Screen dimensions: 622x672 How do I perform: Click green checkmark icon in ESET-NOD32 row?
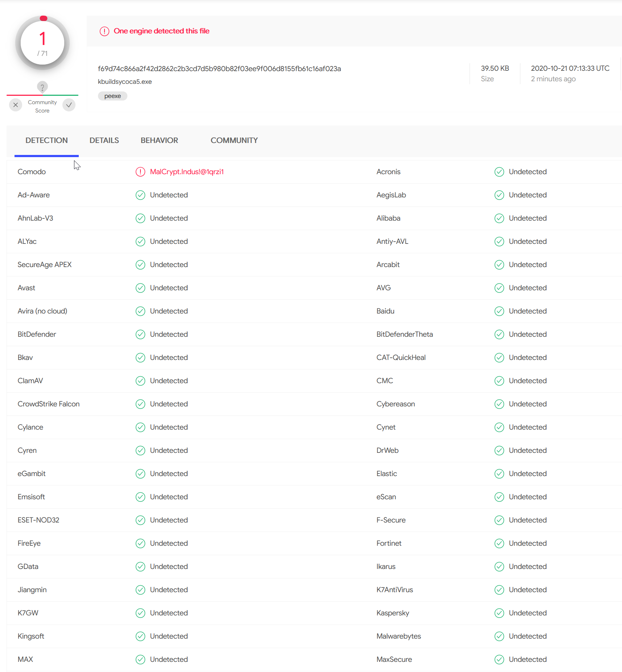pos(140,520)
